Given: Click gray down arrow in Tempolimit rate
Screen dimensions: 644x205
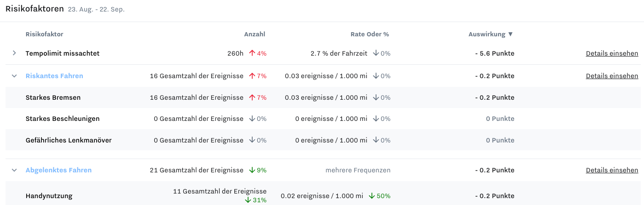Looking at the screenshot, I should pos(376,53).
